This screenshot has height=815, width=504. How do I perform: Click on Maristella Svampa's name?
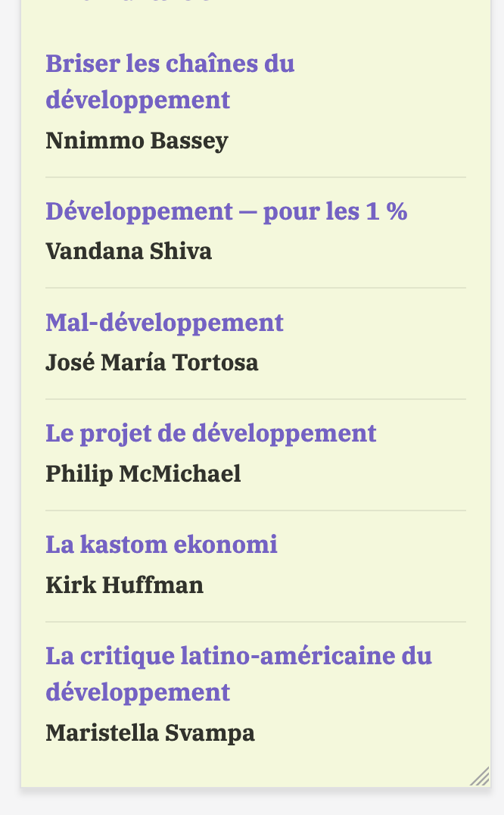coord(150,733)
